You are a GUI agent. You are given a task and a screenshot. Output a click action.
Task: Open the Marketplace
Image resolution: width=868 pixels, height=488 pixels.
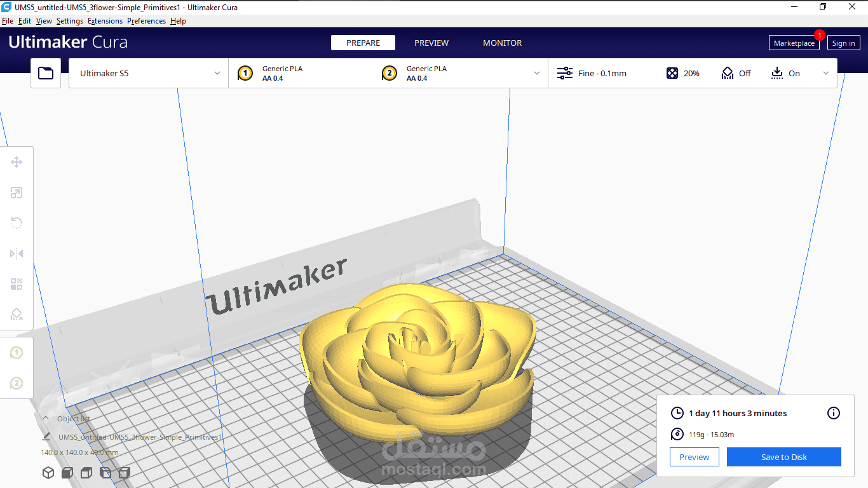point(794,43)
